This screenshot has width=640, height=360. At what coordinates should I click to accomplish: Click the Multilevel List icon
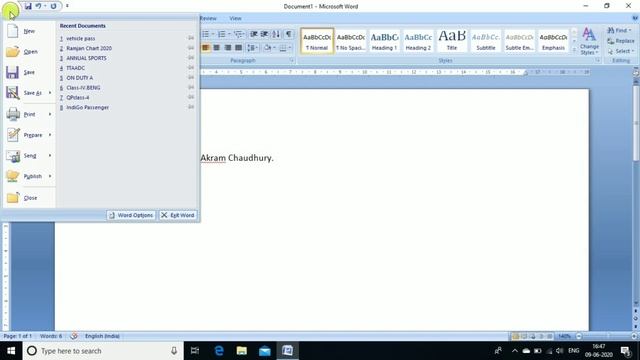(239, 34)
